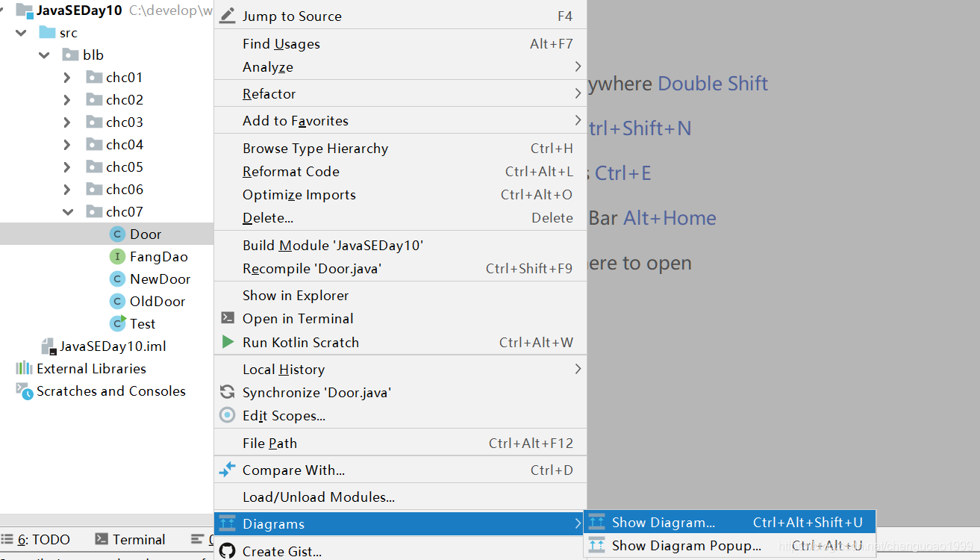Choose Show Diagram Popup... entry

[729, 545]
